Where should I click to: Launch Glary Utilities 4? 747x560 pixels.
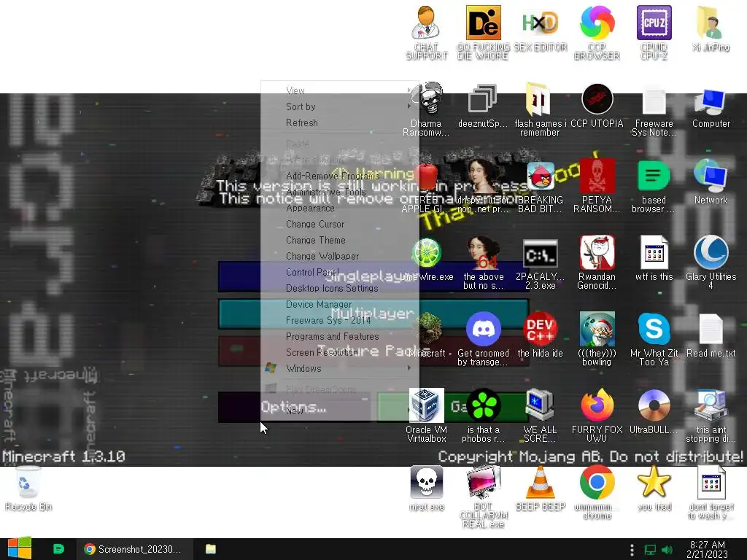pyautogui.click(x=711, y=252)
